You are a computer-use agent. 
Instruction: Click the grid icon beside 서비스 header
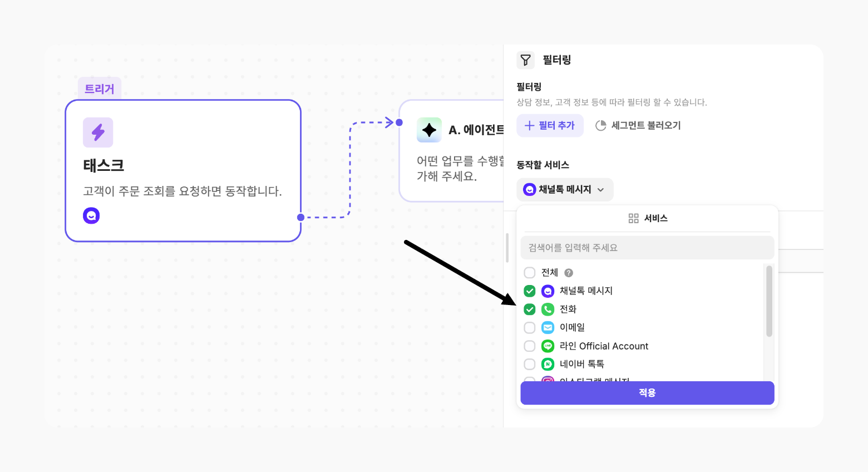(633, 218)
